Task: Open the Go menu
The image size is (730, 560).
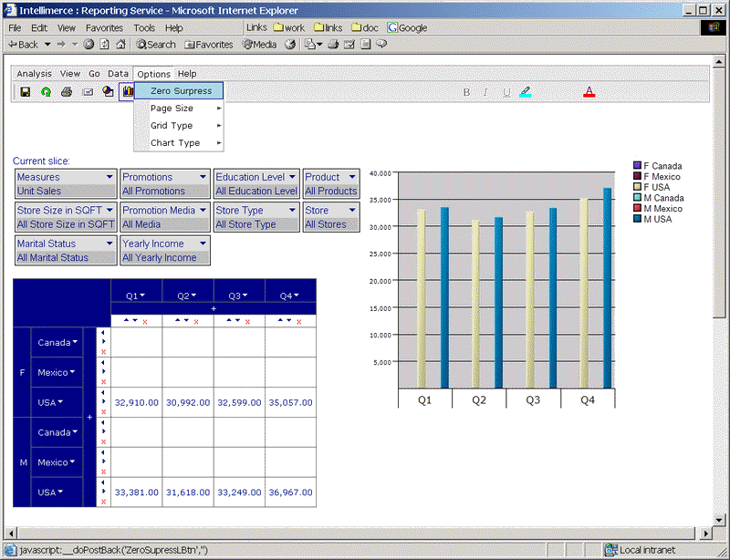Action: pos(94,74)
